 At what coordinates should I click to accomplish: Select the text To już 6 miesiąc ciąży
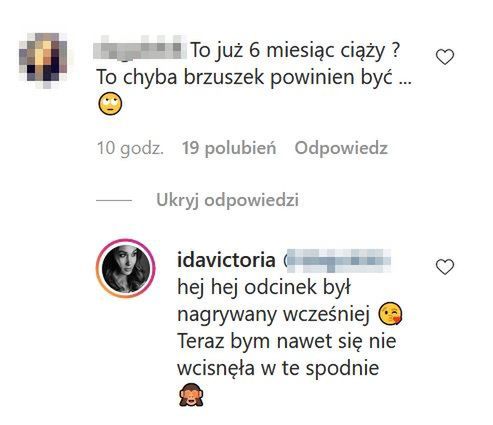click(295, 51)
